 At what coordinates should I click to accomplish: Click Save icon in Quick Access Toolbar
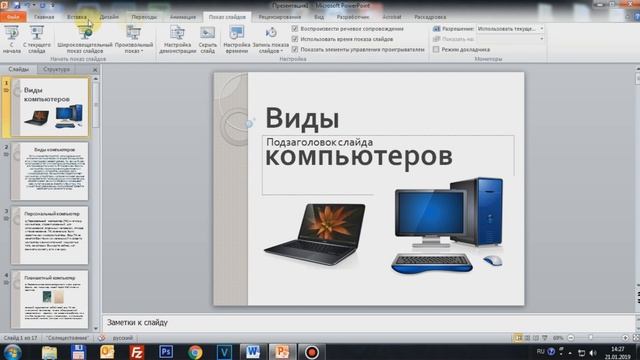(17, 5)
